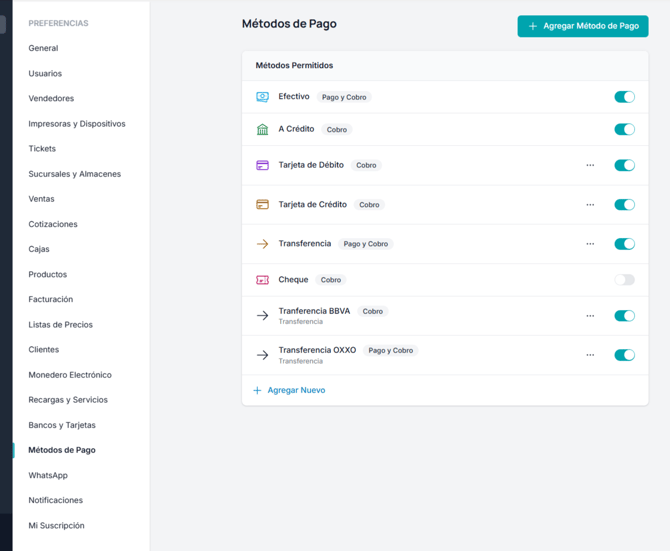This screenshot has width=670, height=551.
Task: Turn off the A Crédito toggle
Action: point(625,129)
